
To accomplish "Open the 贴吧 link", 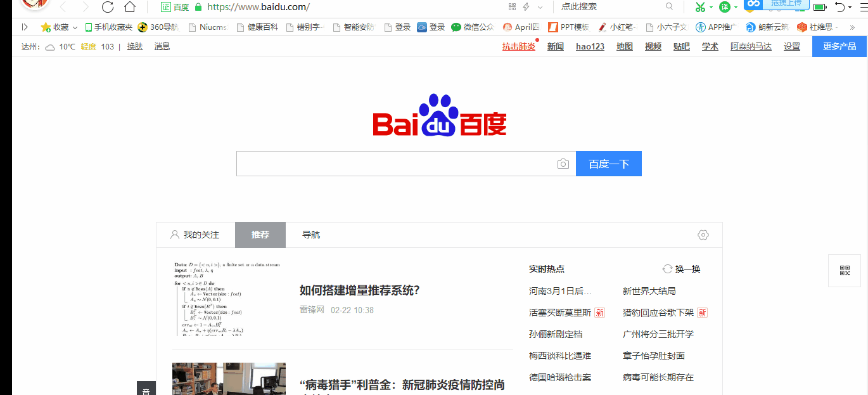I will click(x=682, y=46).
